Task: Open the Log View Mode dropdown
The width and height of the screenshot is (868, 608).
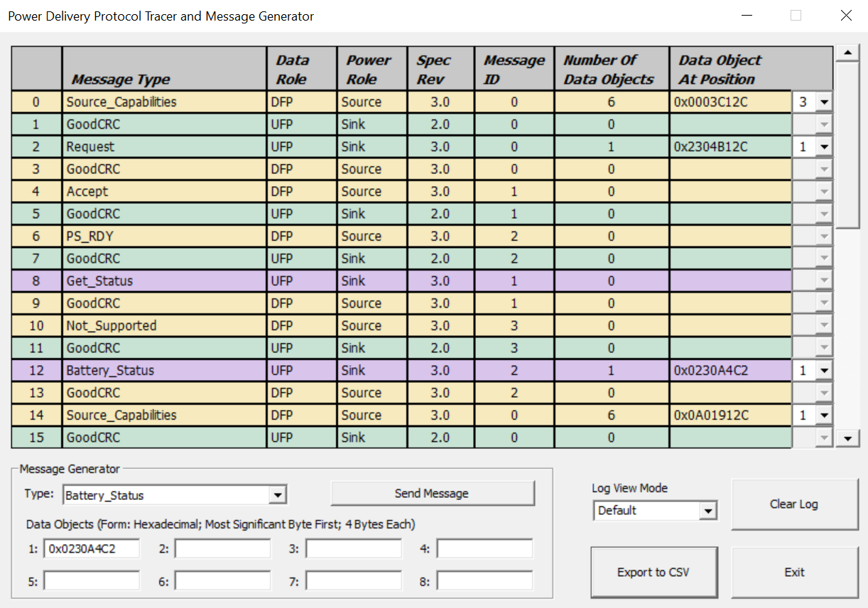Action: click(x=707, y=511)
